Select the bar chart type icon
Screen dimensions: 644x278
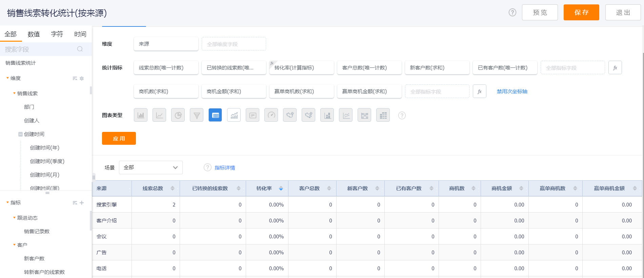click(x=141, y=115)
